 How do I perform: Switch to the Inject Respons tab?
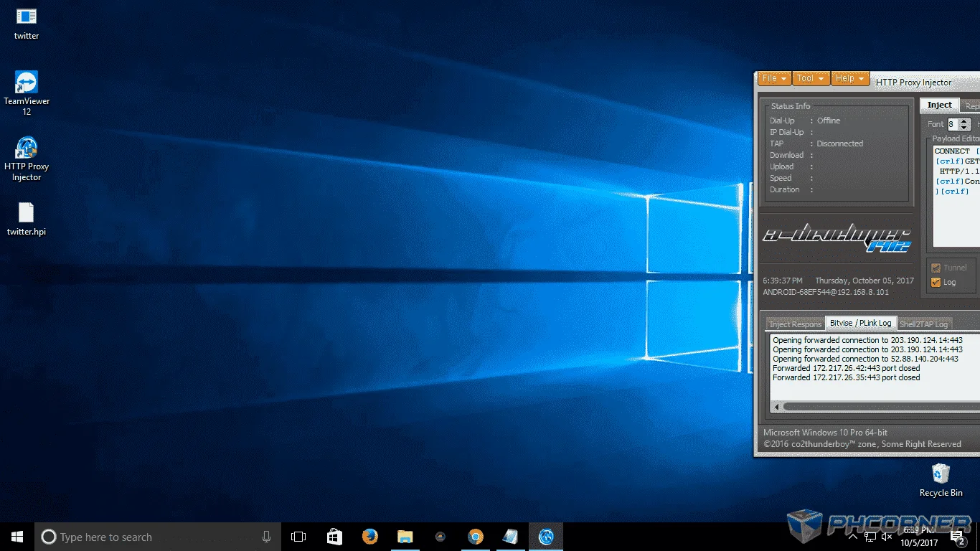pyautogui.click(x=795, y=324)
